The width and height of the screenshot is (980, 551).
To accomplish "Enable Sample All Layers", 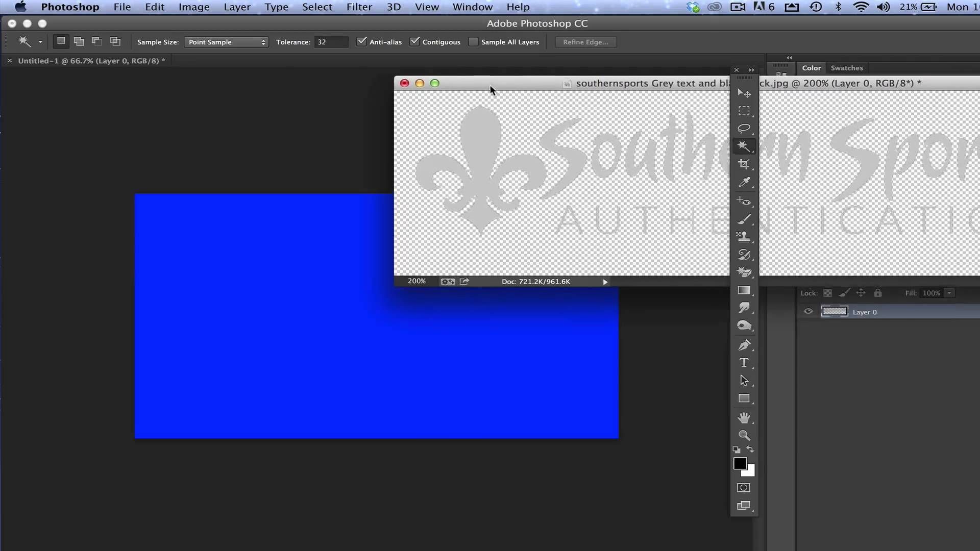I will 473,42.
